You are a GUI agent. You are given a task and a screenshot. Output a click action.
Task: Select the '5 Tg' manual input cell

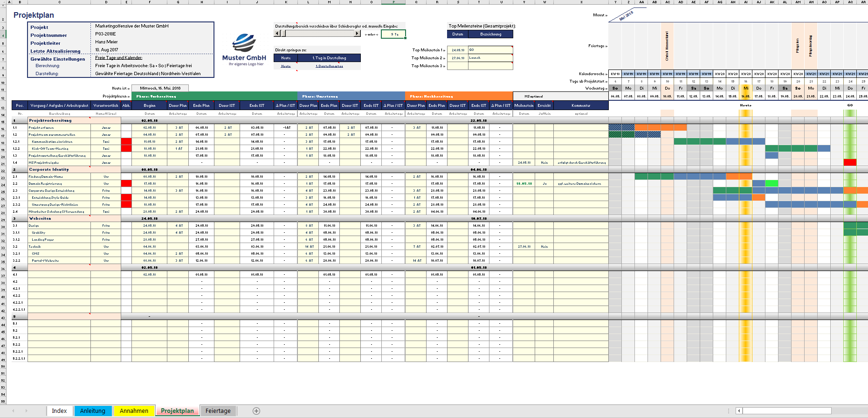393,34
